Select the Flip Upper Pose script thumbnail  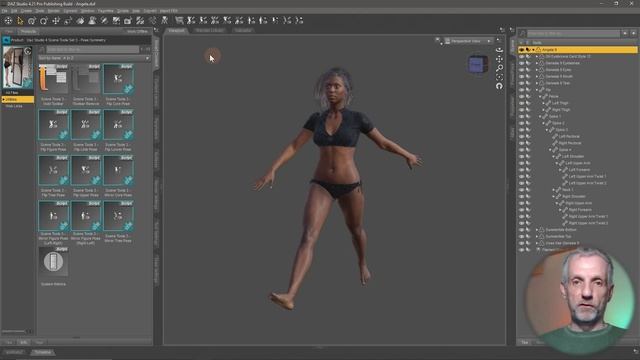[85, 170]
